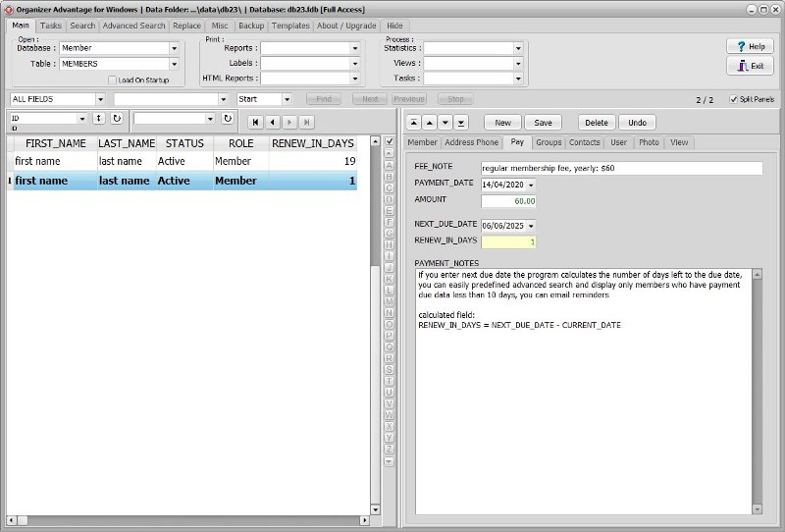Open the Table dropdown showing MEMBERS
The height and width of the screenshot is (532, 785).
tap(175, 64)
